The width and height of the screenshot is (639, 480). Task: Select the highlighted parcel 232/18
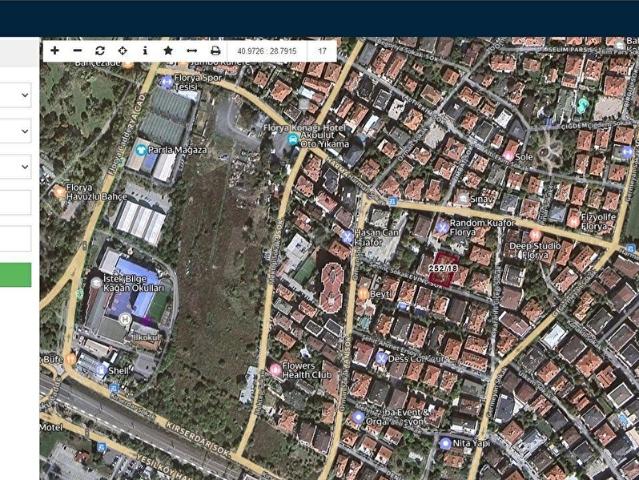(x=442, y=269)
